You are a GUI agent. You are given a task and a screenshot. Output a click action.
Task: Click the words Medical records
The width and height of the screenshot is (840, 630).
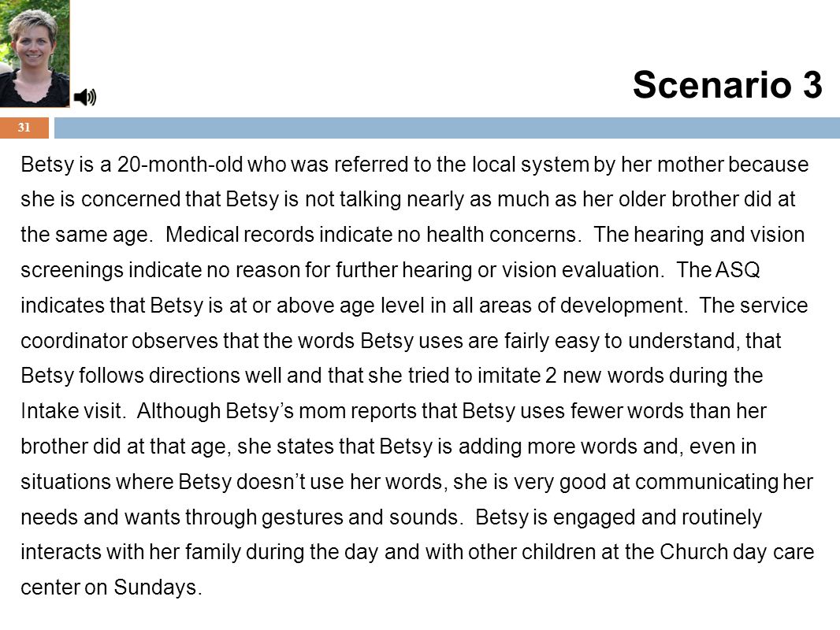tap(240, 235)
